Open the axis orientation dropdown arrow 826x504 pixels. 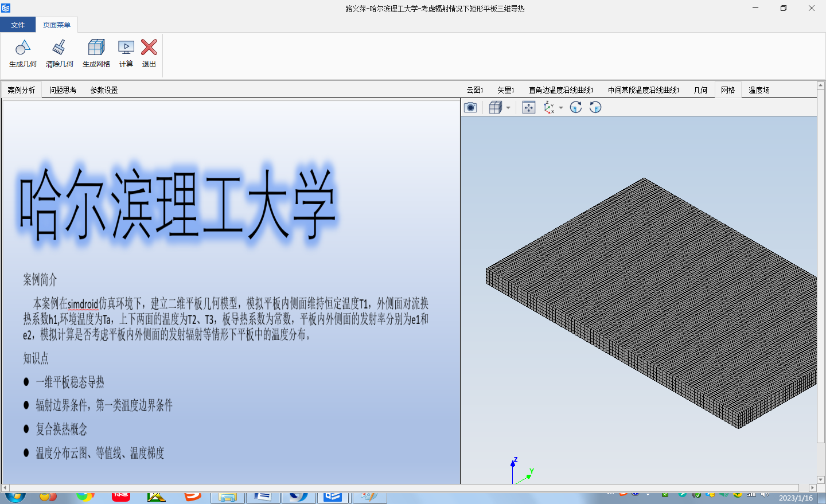(561, 108)
